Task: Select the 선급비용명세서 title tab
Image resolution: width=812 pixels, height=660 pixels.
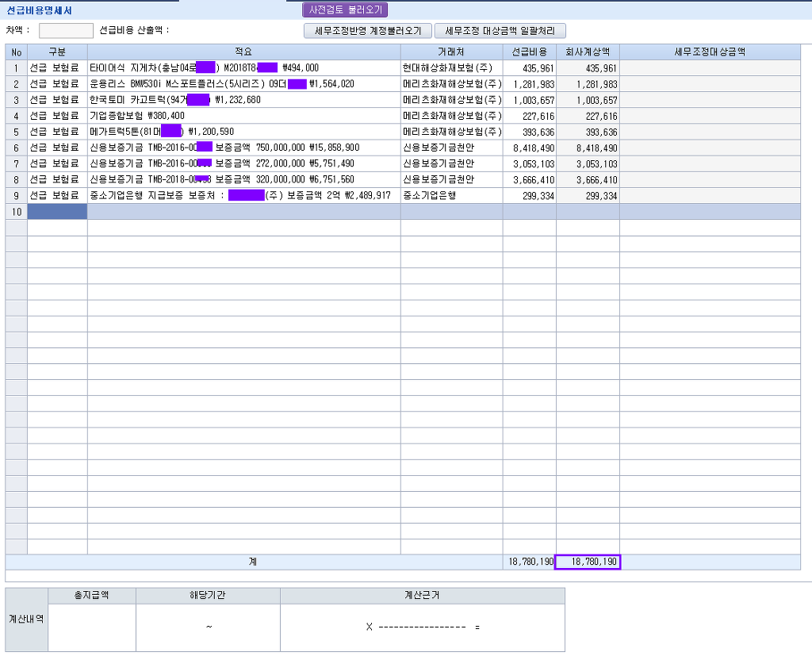Action: pyautogui.click(x=40, y=10)
